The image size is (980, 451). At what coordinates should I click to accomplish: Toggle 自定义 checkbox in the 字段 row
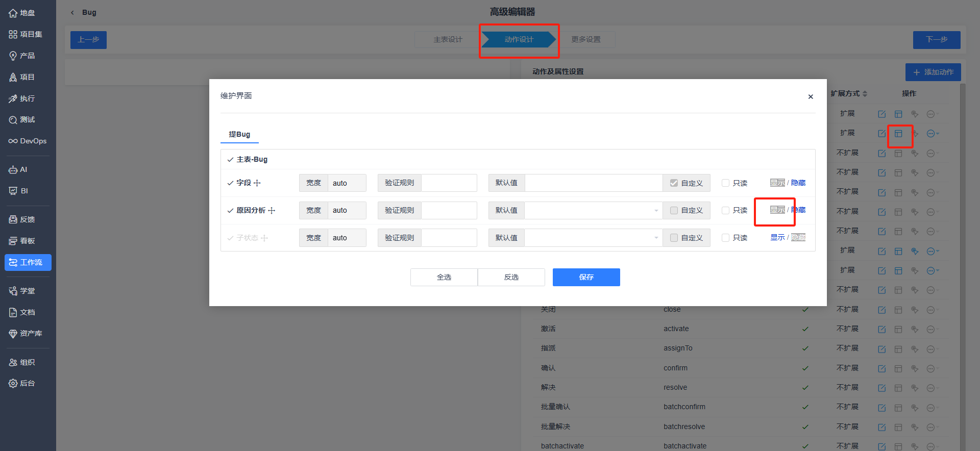point(674,183)
